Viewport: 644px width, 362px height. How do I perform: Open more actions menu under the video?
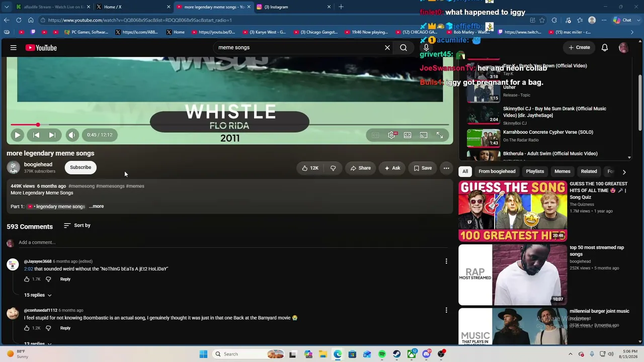point(446,168)
